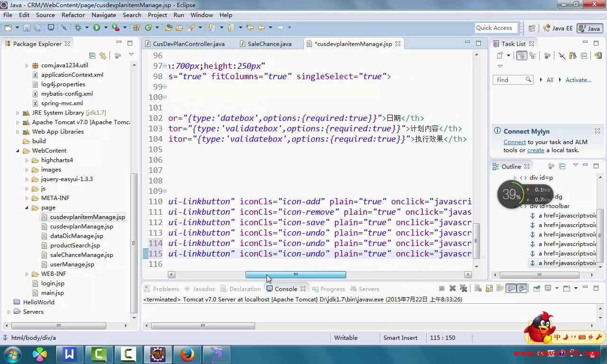This screenshot has width=607, height=364.
Task: Click the Connect link in Connect Mylyn
Action: click(515, 142)
